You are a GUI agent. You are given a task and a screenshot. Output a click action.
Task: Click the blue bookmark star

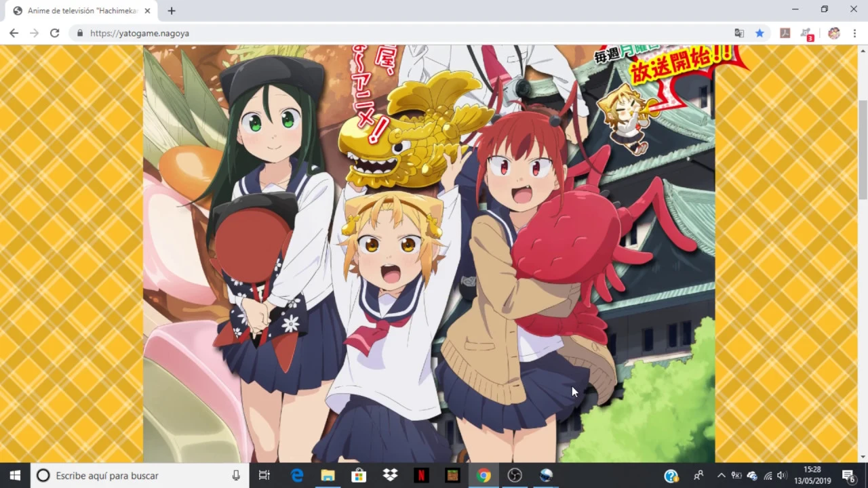click(759, 33)
